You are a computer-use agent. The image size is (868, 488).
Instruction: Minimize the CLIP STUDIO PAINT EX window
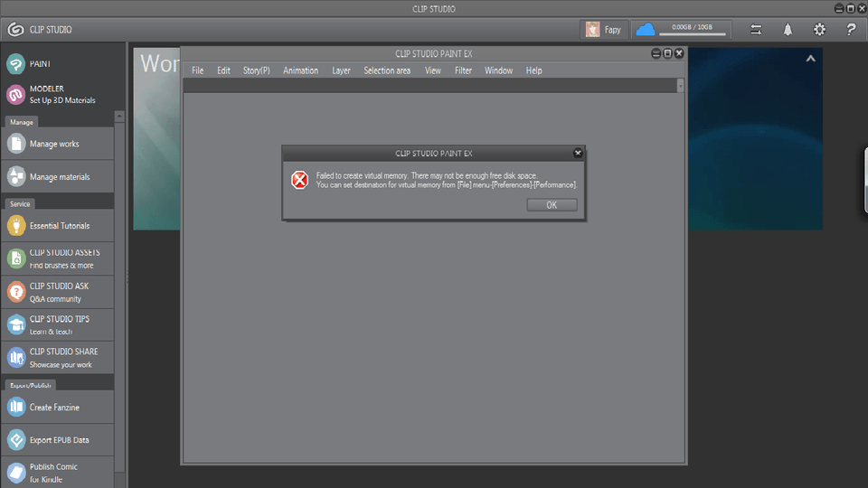pos(656,53)
